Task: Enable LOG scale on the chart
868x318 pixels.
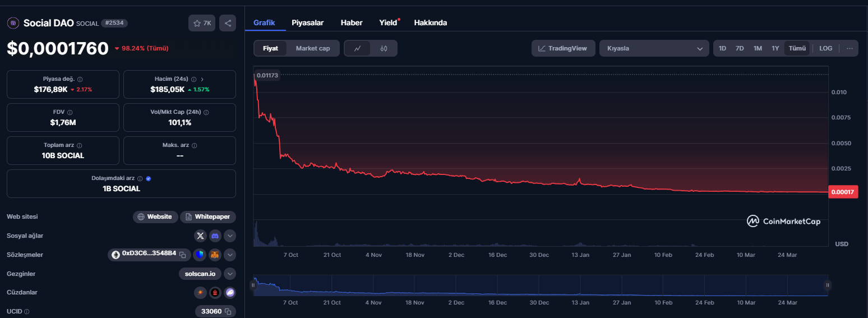Action: tap(825, 48)
